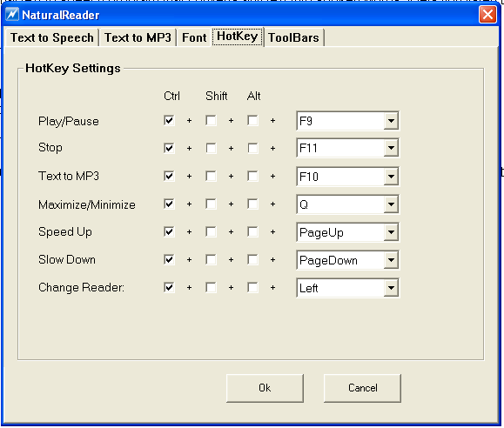Viewport: 504px width, 428px height.
Task: Uncheck Ctrl for Speed Up hotkey
Action: (169, 231)
